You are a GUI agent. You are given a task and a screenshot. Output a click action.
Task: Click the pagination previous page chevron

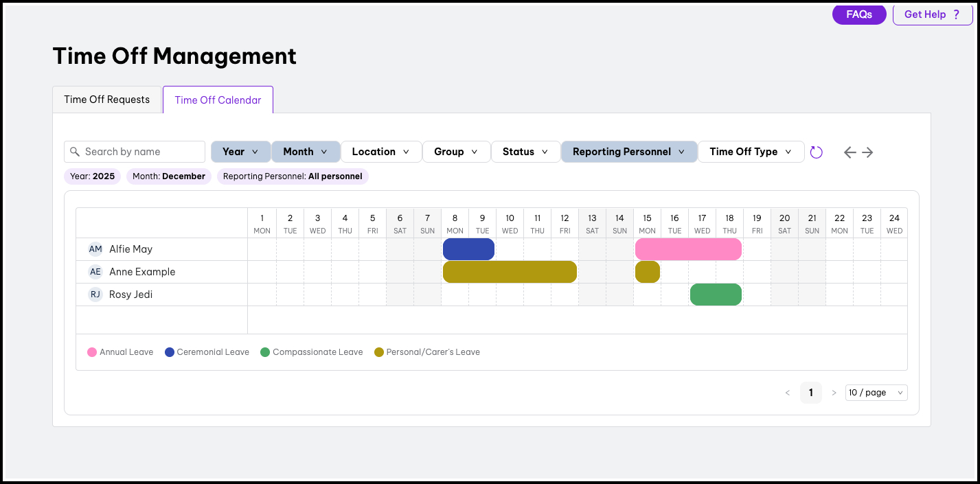coord(788,393)
